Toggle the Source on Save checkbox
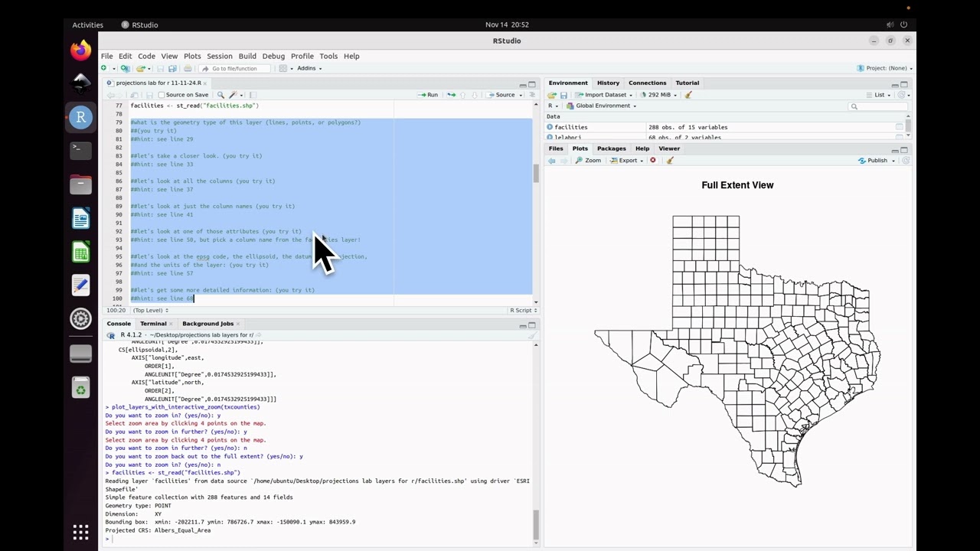This screenshot has height=551, width=980. [162, 95]
